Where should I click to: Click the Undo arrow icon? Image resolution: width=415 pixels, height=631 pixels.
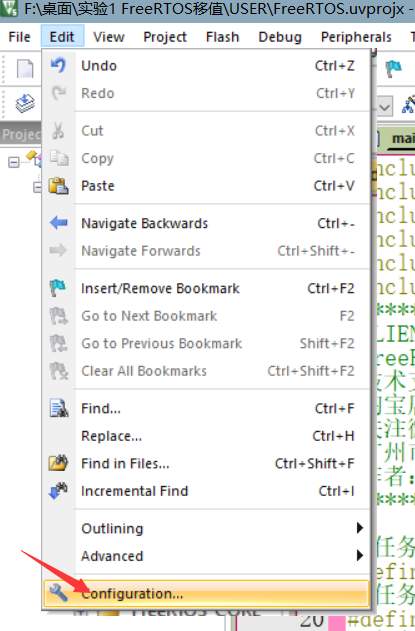coord(58,65)
